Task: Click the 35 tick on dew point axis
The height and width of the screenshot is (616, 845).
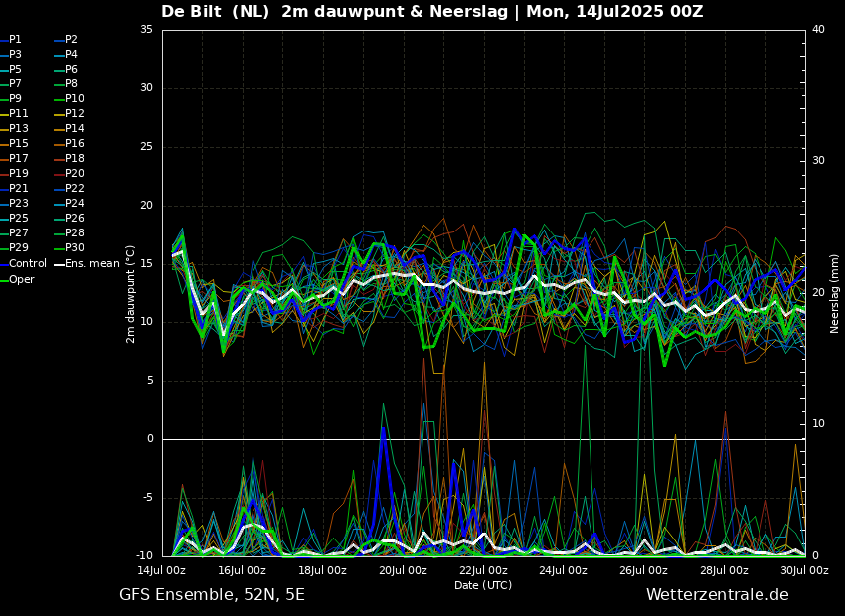Action: pyautogui.click(x=146, y=30)
